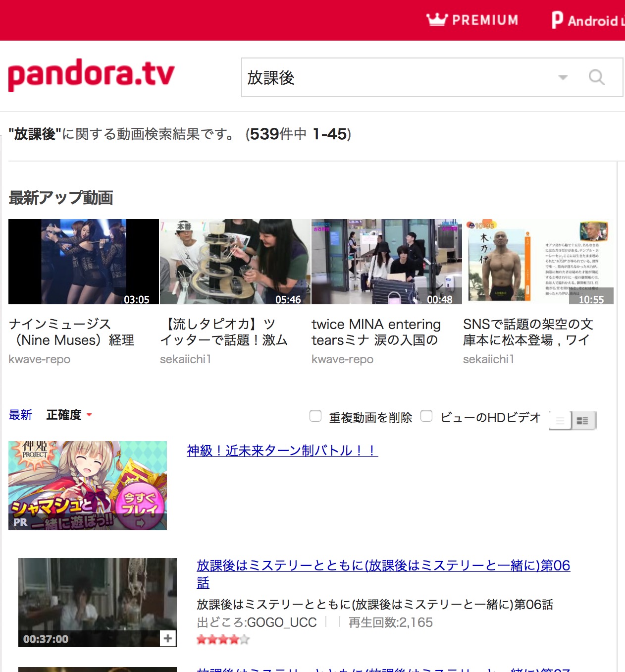This screenshot has height=672, width=625.
Task: Click the 神姫PROJECT ad banner image
Action: click(x=88, y=486)
